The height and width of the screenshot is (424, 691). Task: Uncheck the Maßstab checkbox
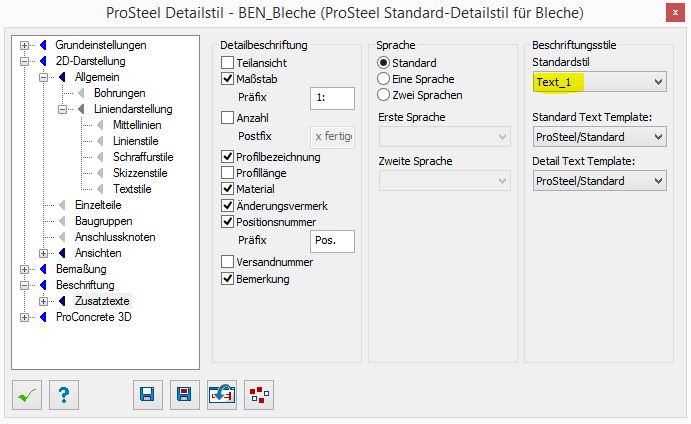(227, 79)
